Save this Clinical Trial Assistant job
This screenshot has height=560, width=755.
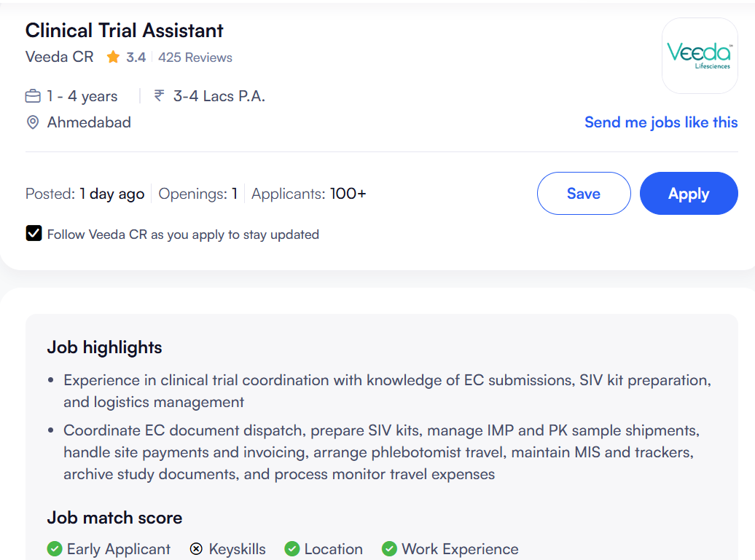click(x=584, y=194)
